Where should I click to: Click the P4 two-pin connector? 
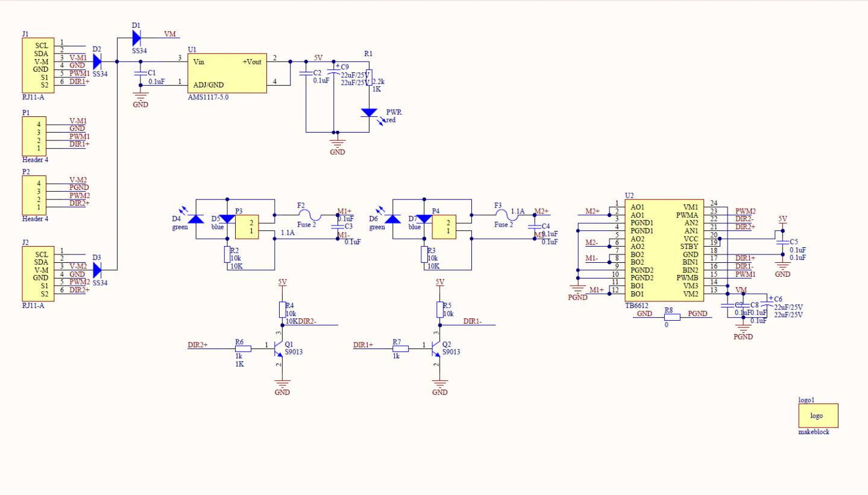pyautogui.click(x=444, y=227)
